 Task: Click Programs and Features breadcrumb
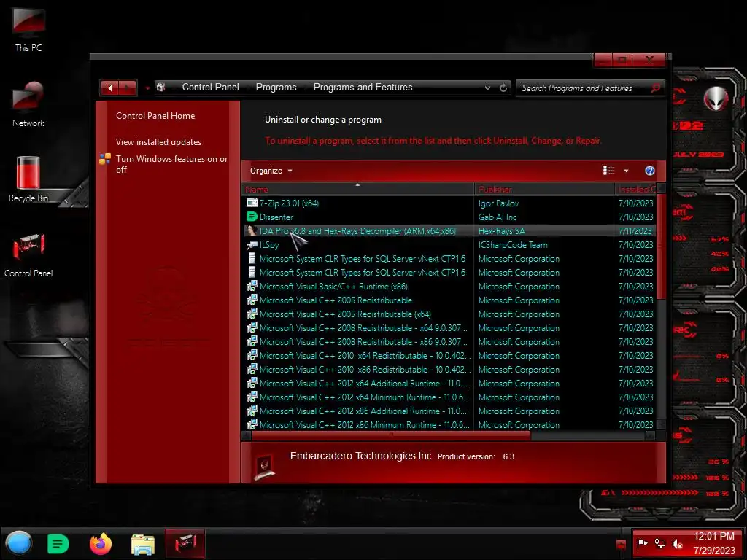tap(363, 87)
